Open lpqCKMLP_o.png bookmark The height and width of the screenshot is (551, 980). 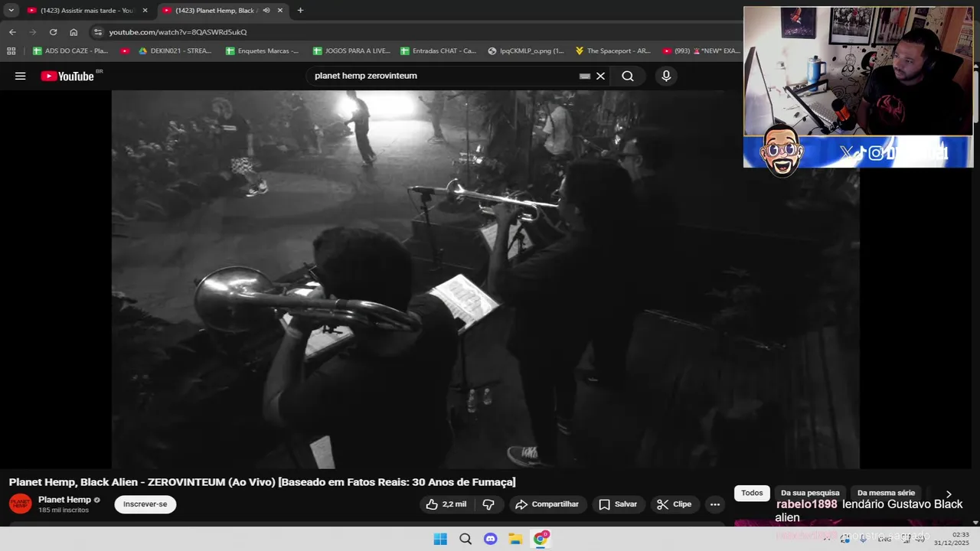pos(526,51)
